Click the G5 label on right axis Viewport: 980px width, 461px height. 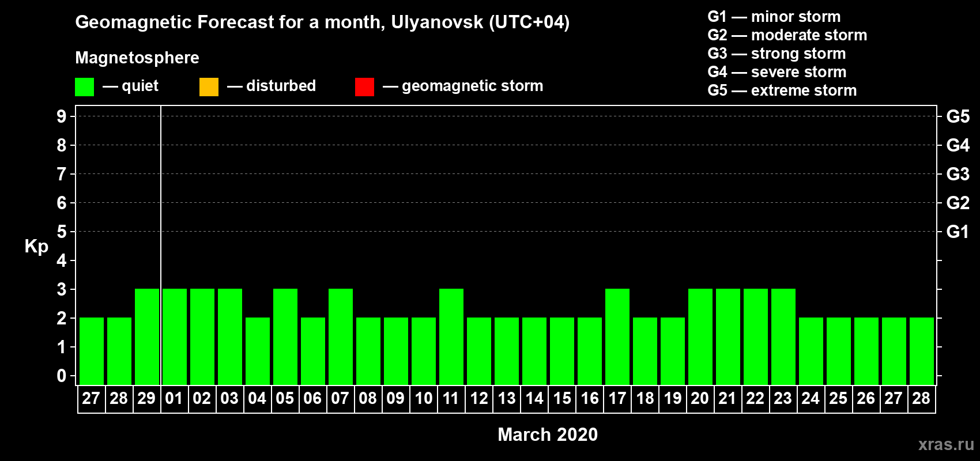point(958,116)
